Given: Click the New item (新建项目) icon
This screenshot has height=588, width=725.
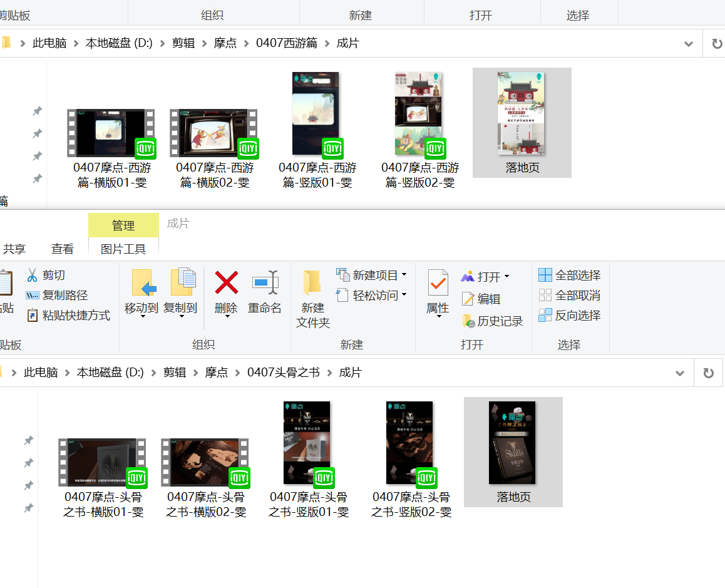Looking at the screenshot, I should coord(342,275).
